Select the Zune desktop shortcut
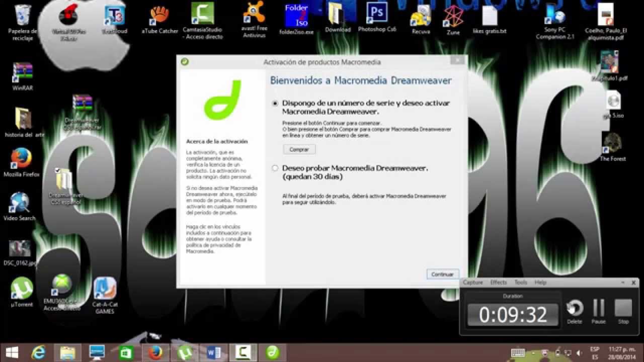Screen dimensions: 644x362 453,20
